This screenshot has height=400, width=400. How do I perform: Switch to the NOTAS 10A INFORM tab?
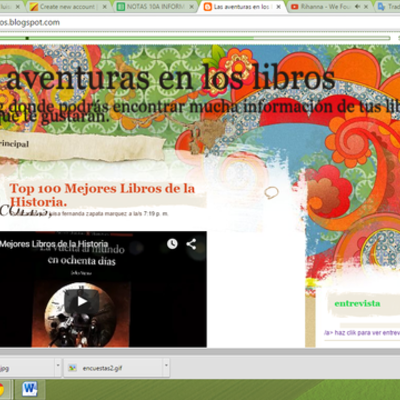point(156,7)
